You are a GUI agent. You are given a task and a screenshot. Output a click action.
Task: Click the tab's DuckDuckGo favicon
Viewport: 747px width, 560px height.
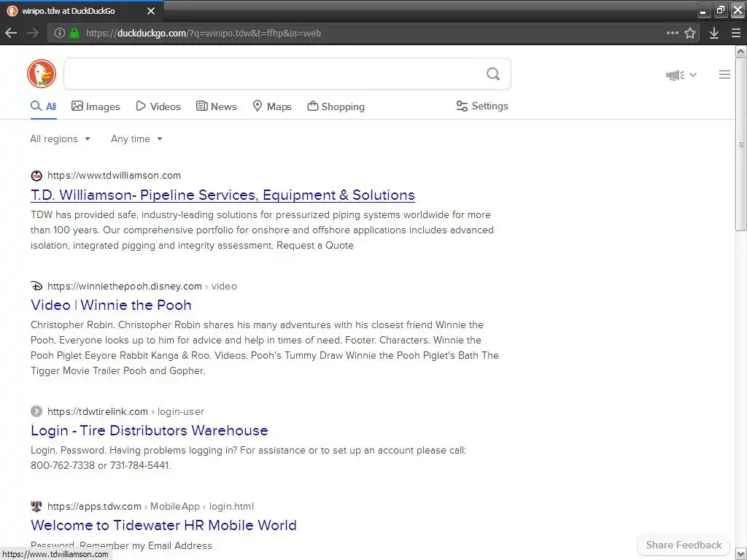12,10
